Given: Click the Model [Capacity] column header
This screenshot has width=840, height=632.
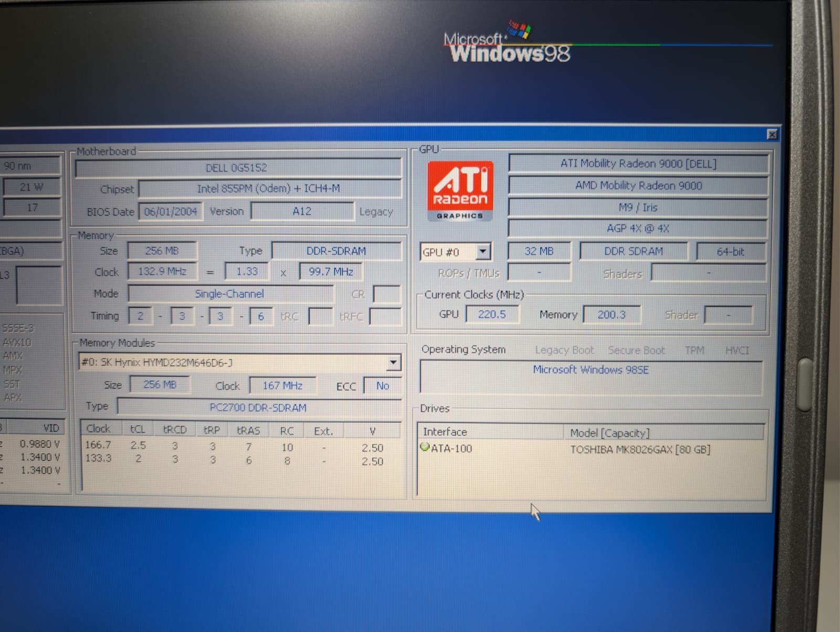Looking at the screenshot, I should pyautogui.click(x=664, y=433).
